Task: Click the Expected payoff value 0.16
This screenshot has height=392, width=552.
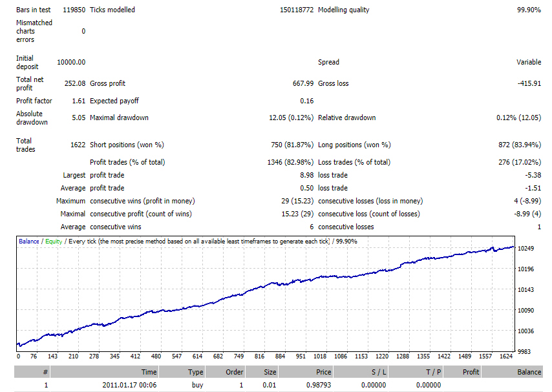Action: click(x=306, y=101)
